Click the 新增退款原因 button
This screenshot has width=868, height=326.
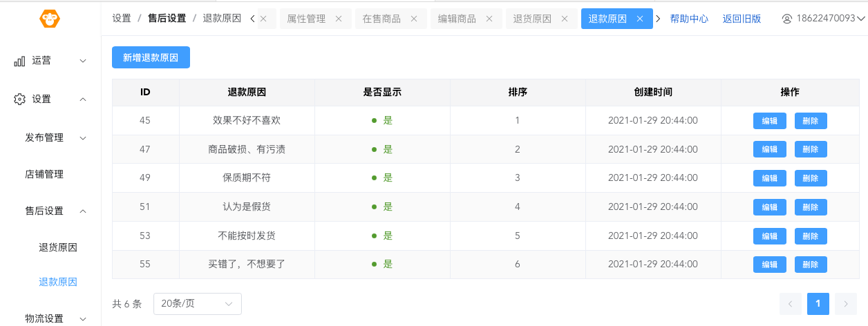click(x=151, y=58)
